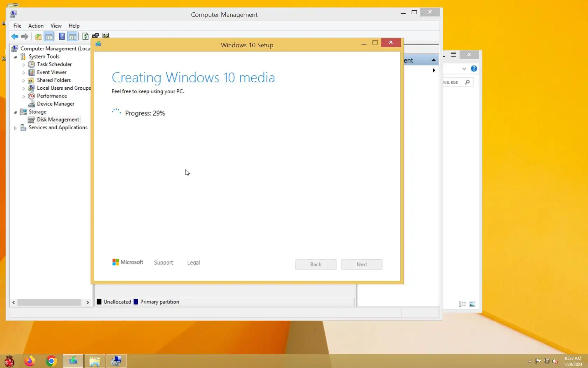Collapse the Actions pane section arrow

tap(434, 60)
